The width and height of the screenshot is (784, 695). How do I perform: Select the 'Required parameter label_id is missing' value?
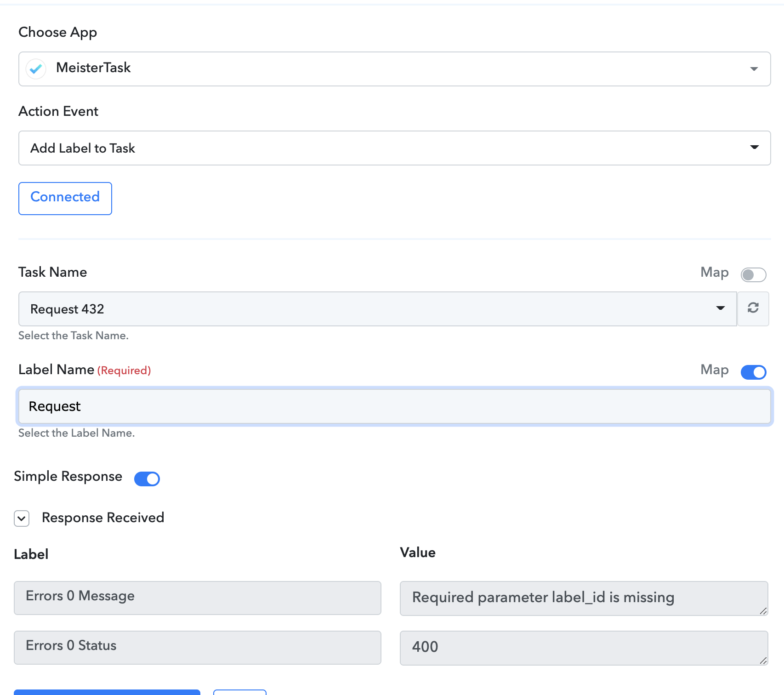click(x=584, y=598)
